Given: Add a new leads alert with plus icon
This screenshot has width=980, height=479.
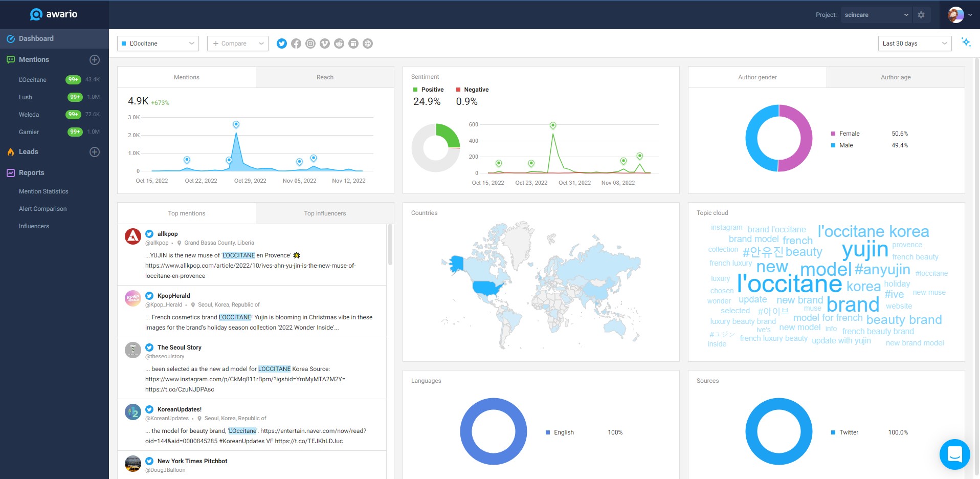Looking at the screenshot, I should pyautogui.click(x=95, y=152).
